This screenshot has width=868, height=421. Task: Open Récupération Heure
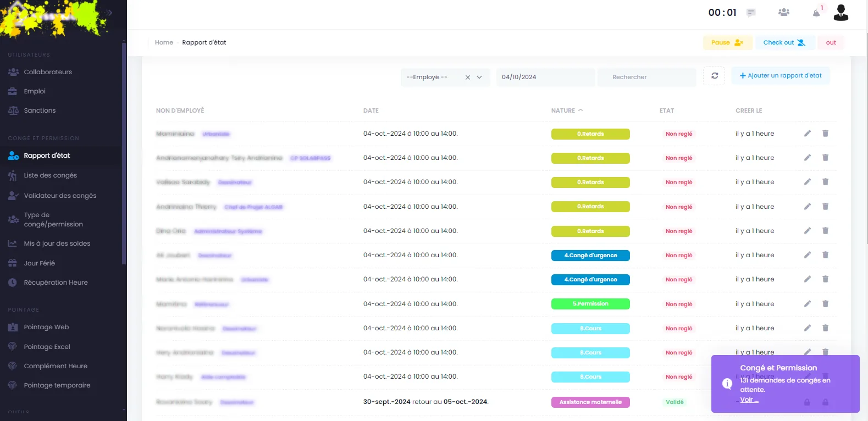(x=56, y=282)
